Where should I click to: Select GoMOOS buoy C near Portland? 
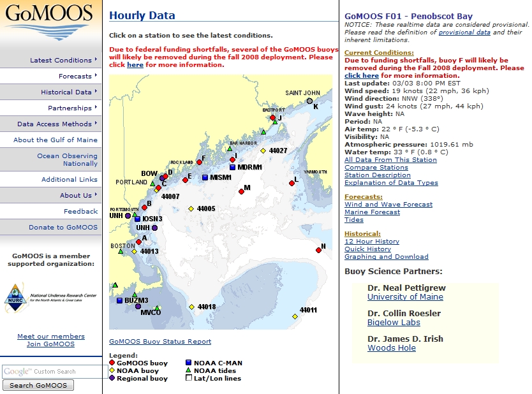pyautogui.click(x=158, y=188)
